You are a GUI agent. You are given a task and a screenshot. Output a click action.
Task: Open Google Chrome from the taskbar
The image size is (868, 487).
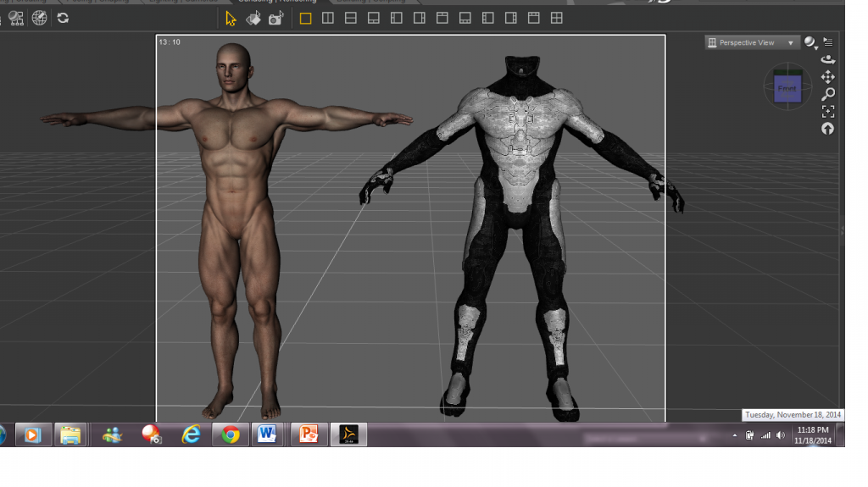pos(230,435)
